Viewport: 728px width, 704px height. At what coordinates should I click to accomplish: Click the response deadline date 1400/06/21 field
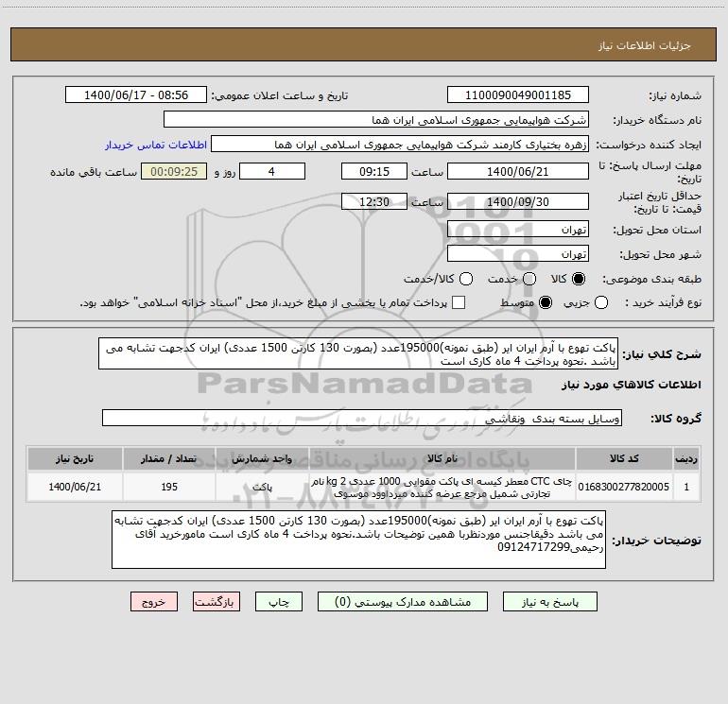click(x=518, y=171)
